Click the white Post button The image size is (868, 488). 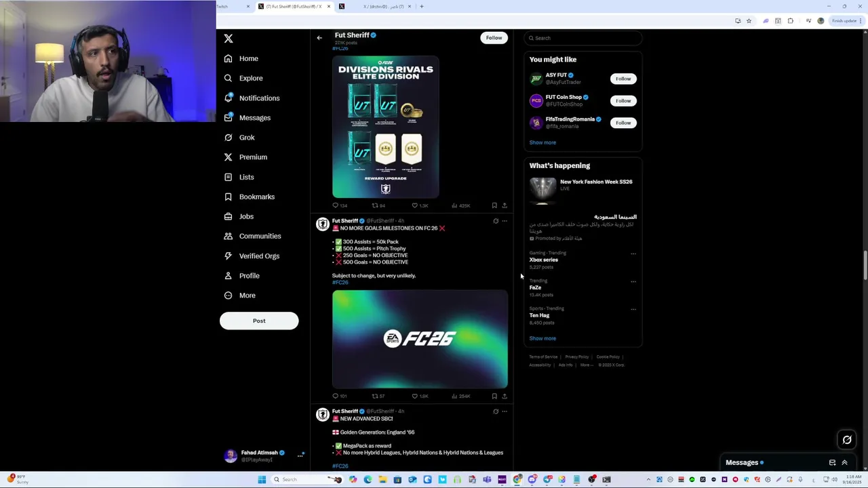pyautogui.click(x=259, y=321)
